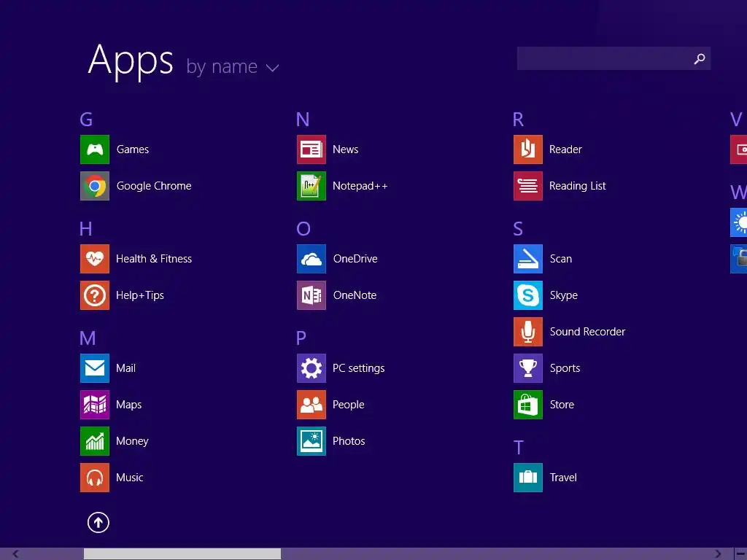The width and height of the screenshot is (747, 560).
Task: Open the Health & Fitness heart icon
Action: 94,259
